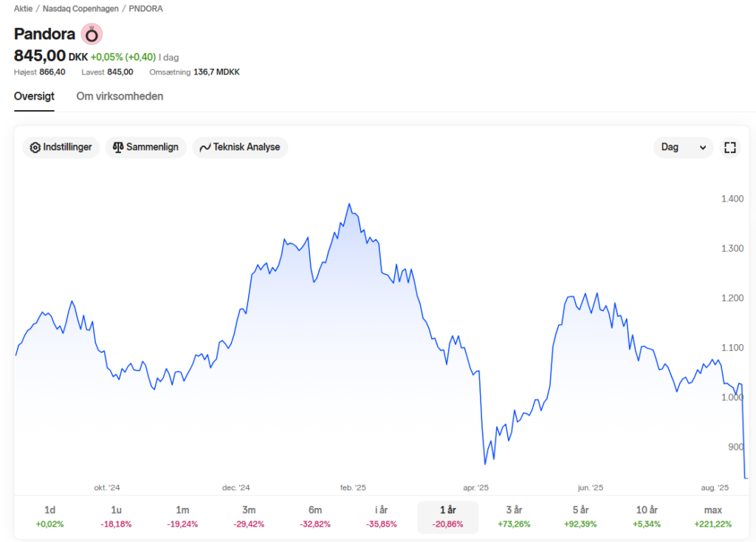
Task: Click the dec. '24 axis label
Action: click(236, 487)
